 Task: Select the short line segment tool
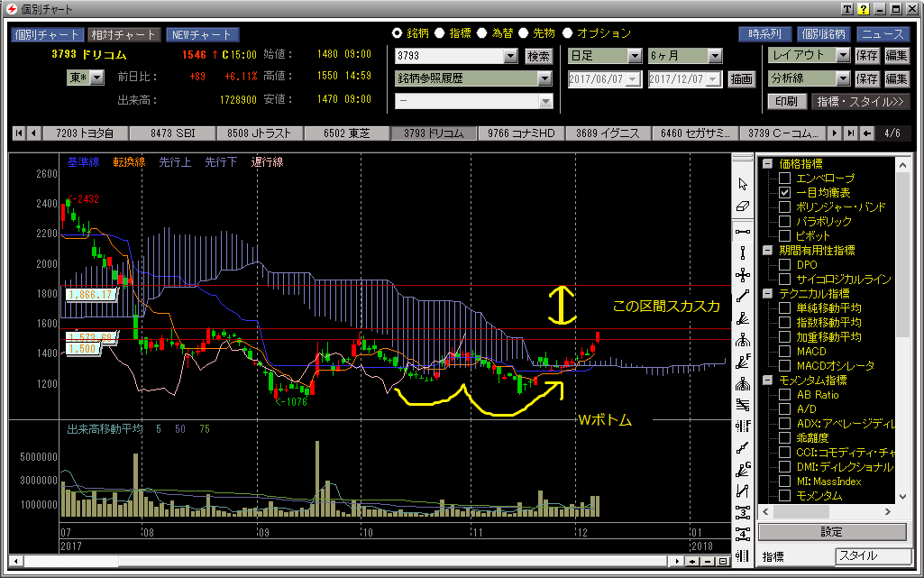(x=743, y=448)
